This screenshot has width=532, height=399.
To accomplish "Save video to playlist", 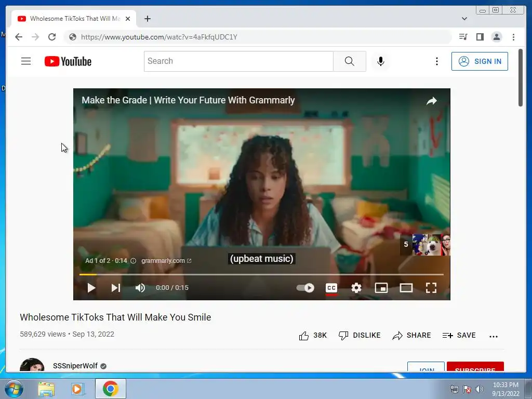I will pyautogui.click(x=459, y=335).
